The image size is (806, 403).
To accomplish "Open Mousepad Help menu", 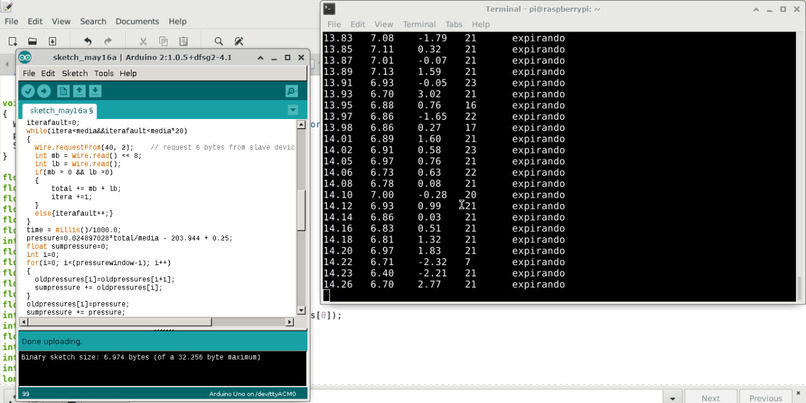I will coord(177,22).
